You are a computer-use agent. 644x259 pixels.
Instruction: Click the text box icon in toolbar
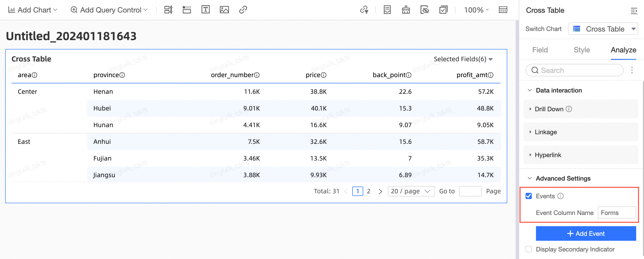coord(205,10)
